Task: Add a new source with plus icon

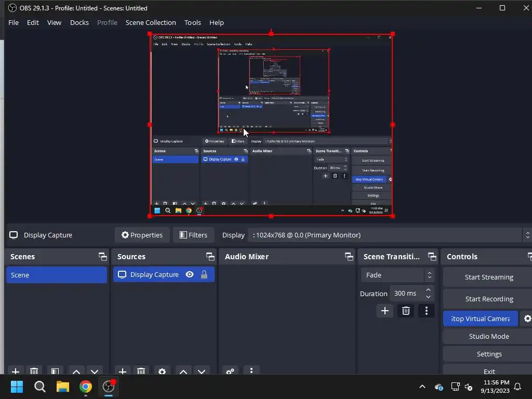Action: point(123,371)
